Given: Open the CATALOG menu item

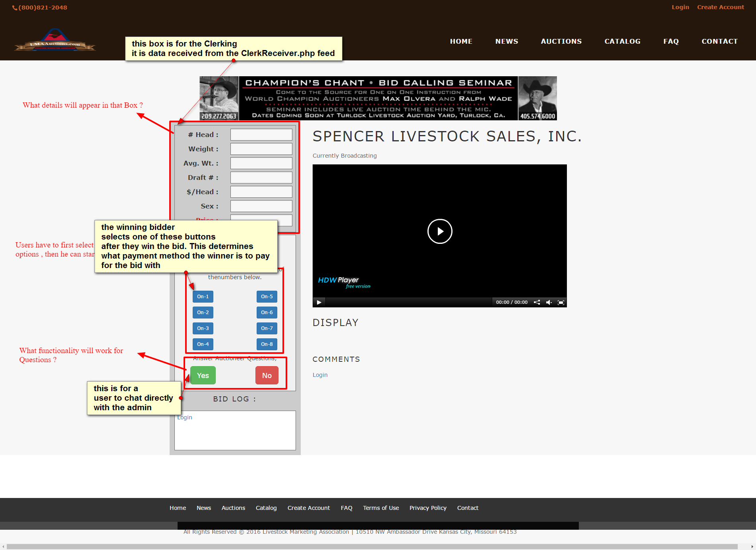Looking at the screenshot, I should [623, 41].
